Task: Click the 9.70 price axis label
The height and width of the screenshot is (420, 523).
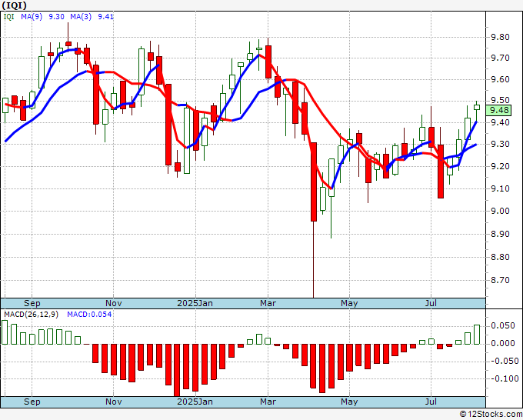Action: point(500,58)
